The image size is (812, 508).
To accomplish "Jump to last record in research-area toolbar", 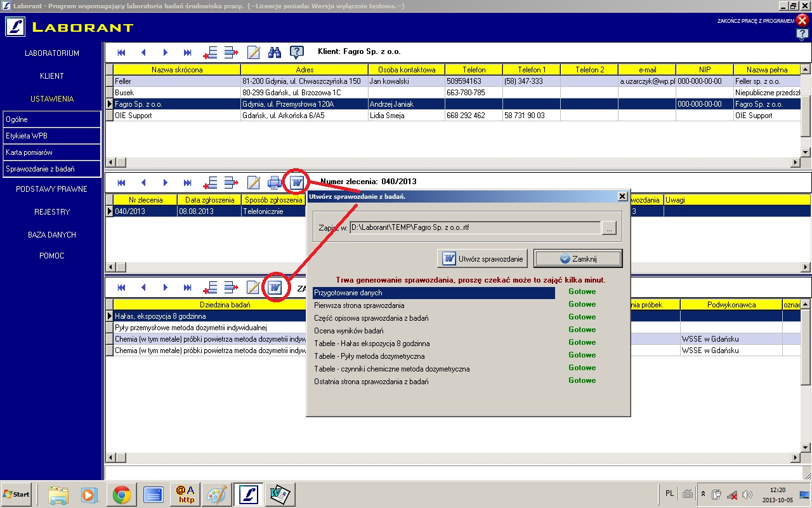I will pyautogui.click(x=188, y=288).
